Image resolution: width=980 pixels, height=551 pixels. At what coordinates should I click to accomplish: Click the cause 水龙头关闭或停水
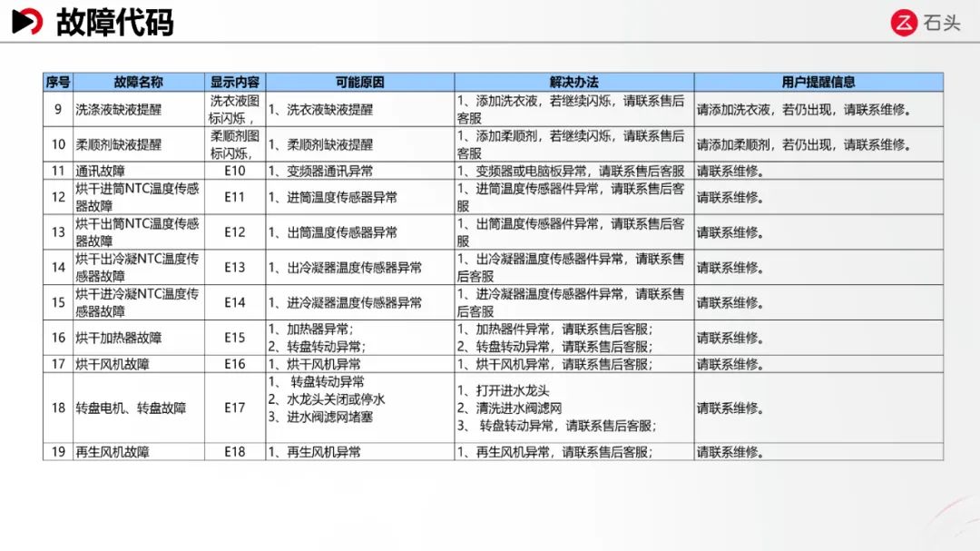pos(336,399)
